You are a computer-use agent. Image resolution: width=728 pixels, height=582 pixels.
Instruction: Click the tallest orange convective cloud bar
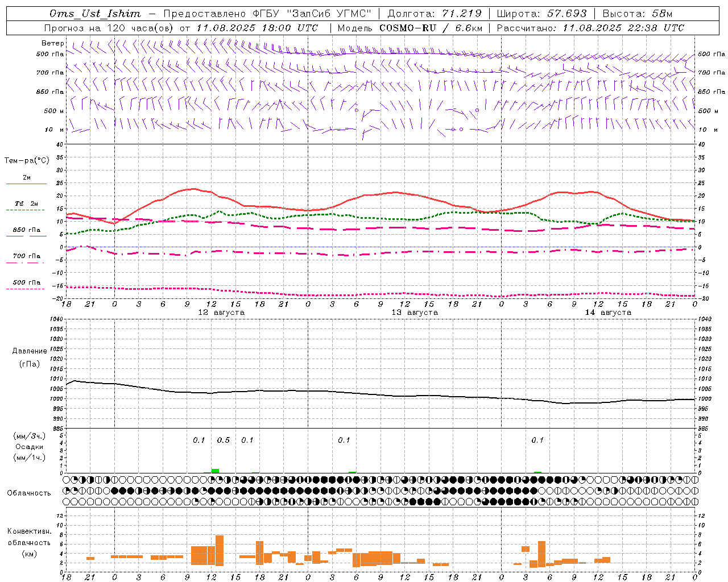pos(220,550)
